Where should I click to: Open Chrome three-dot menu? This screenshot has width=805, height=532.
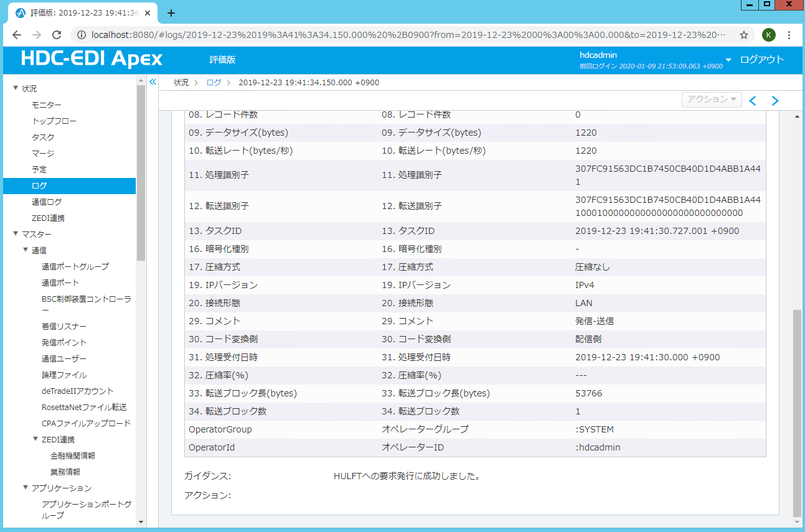pyautogui.click(x=789, y=35)
